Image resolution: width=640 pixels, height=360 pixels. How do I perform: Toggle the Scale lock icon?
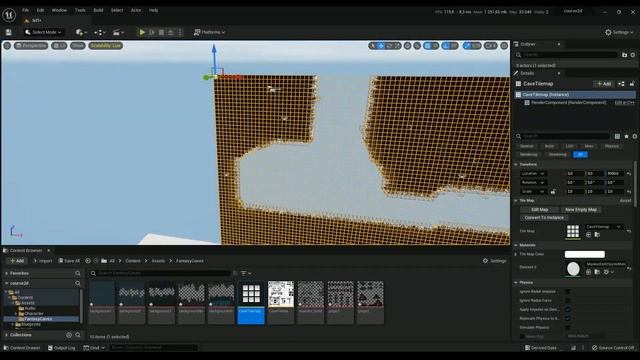click(553, 191)
